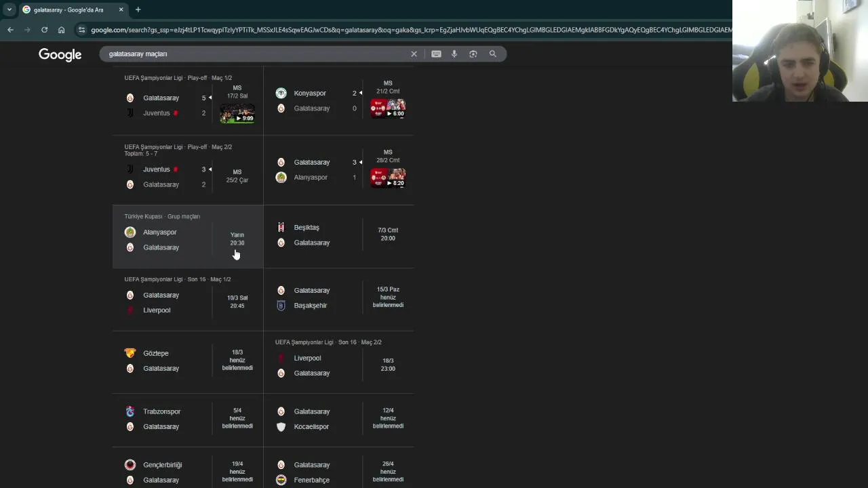The width and height of the screenshot is (868, 488).
Task: Open Galatasaray vs Kocaelispor 12/4 match
Action: (x=338, y=419)
